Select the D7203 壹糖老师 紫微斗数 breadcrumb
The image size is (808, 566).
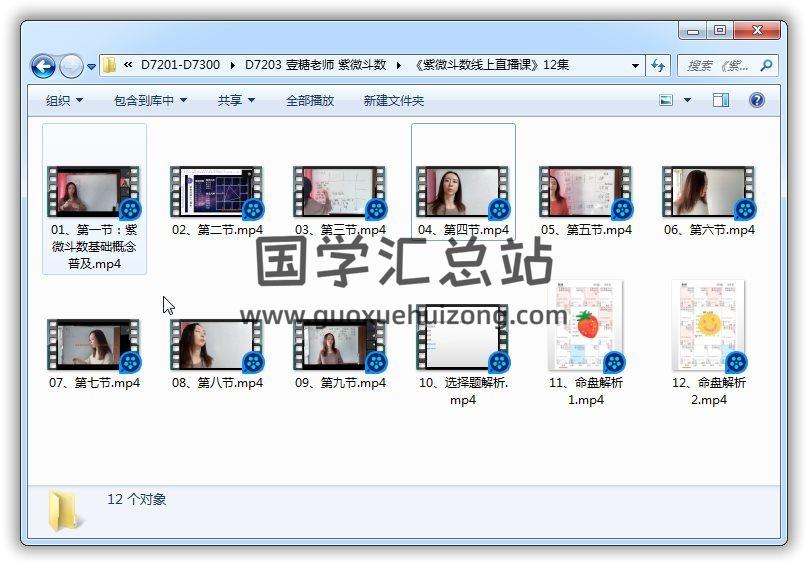pos(315,65)
